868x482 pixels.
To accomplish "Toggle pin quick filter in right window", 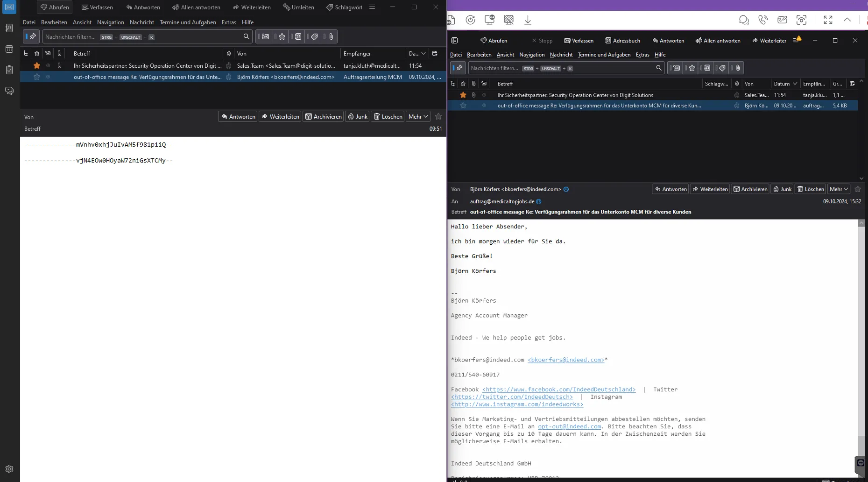I will tap(458, 68).
